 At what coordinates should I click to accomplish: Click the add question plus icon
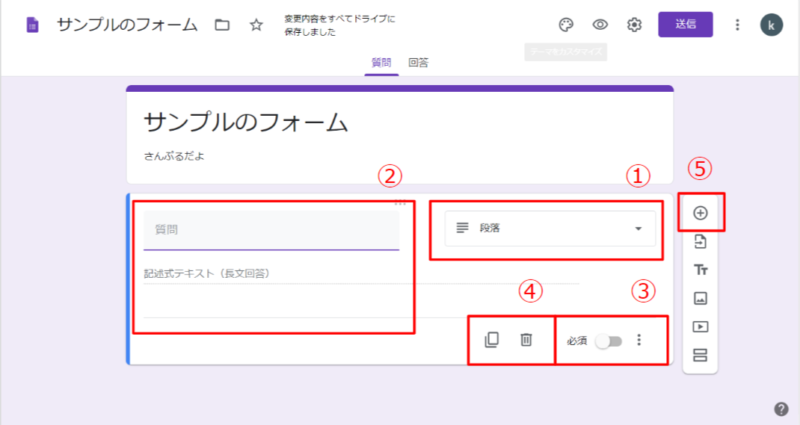pos(700,213)
